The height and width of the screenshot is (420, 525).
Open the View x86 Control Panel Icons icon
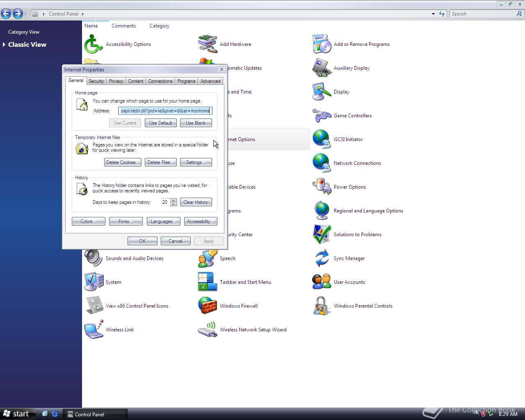pos(94,306)
